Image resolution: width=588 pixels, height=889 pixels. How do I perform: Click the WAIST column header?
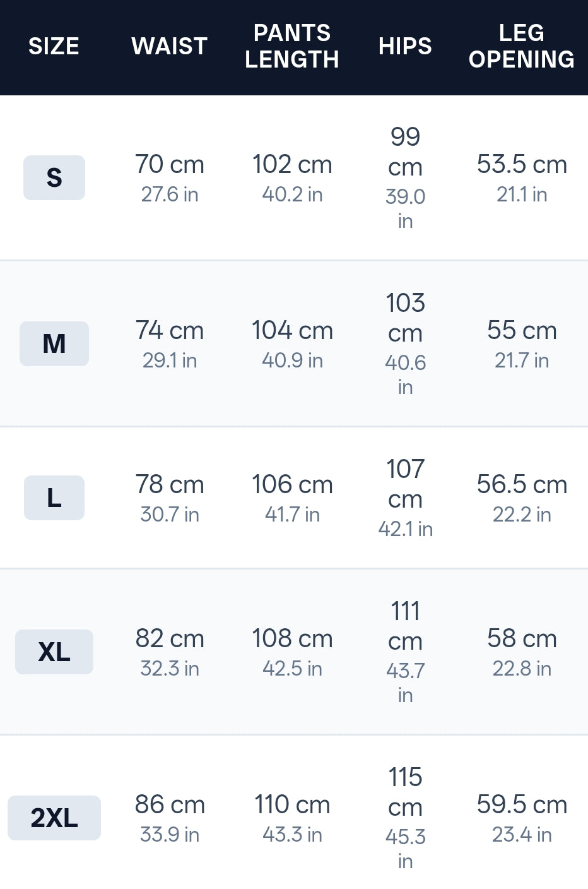click(170, 46)
